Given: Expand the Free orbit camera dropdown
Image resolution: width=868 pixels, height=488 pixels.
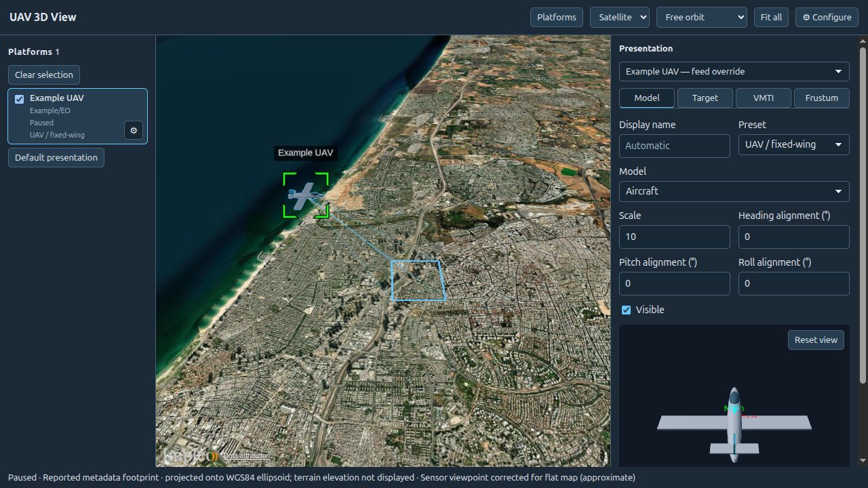Looking at the screenshot, I should click(702, 17).
